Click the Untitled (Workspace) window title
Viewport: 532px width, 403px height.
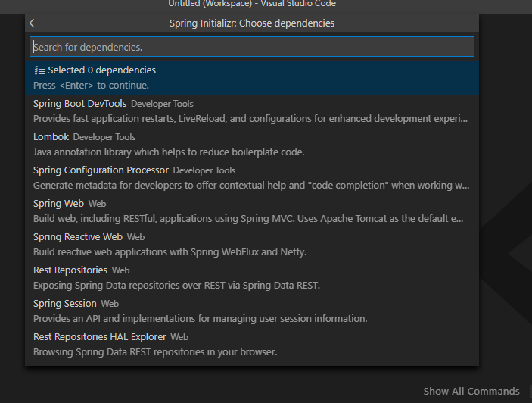click(252, 4)
